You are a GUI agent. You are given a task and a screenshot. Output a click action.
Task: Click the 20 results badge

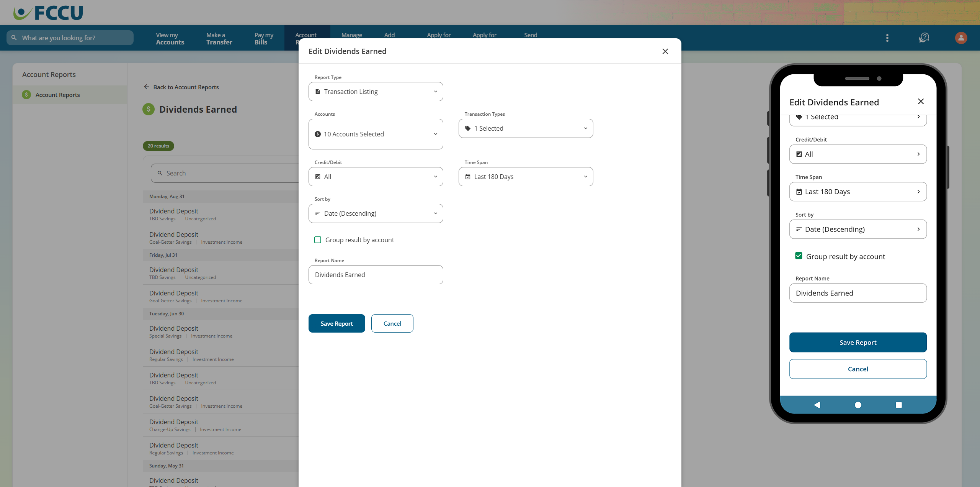click(158, 146)
